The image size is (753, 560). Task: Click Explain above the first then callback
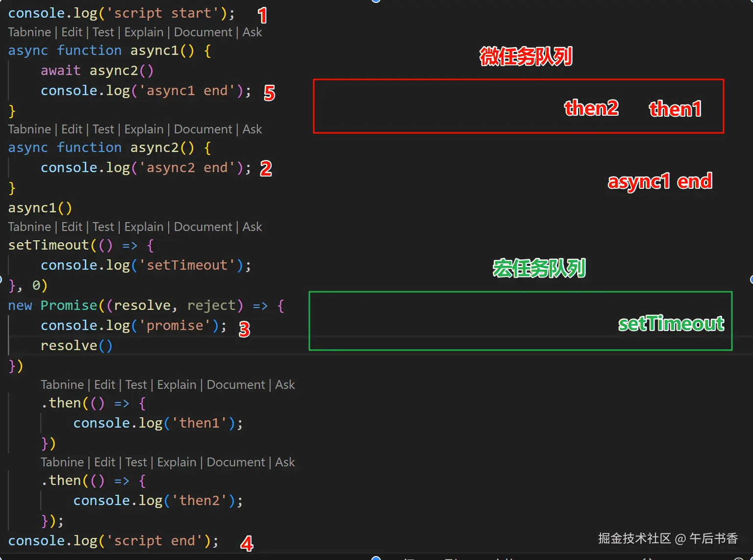click(x=177, y=384)
